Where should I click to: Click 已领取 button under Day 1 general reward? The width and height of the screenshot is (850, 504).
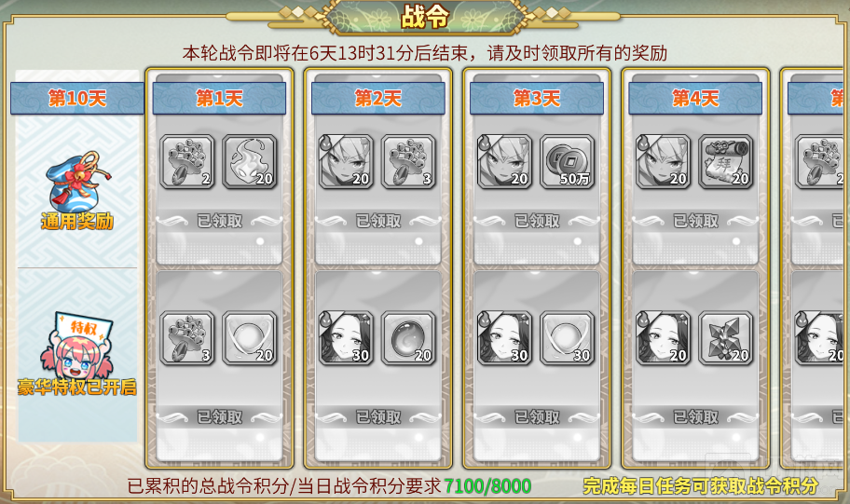click(x=220, y=221)
